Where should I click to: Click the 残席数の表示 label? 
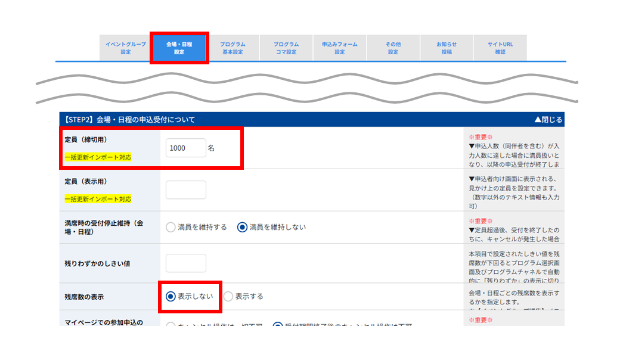pyautogui.click(x=84, y=297)
